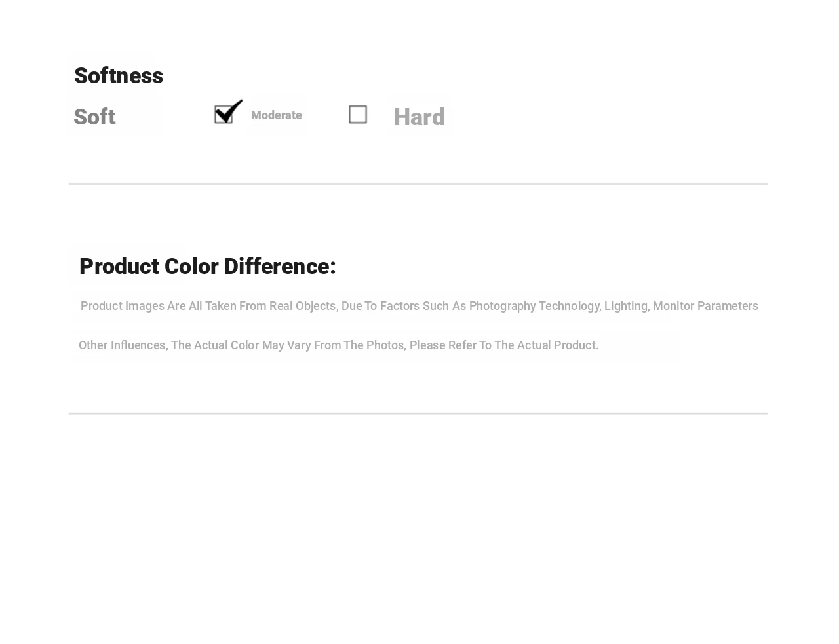Screen dimensions: 839x644
Task: Click the Product Color Difference heading
Action: click(x=207, y=267)
